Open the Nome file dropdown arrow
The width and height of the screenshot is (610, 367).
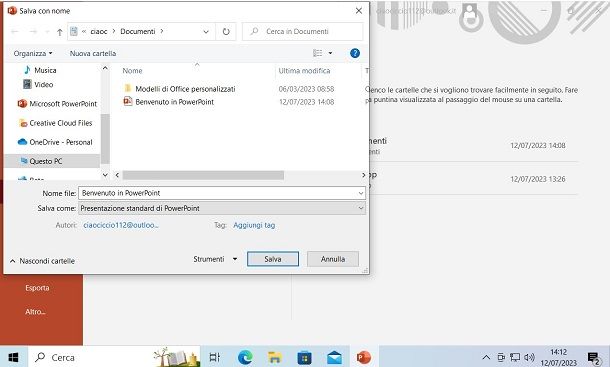click(x=361, y=193)
